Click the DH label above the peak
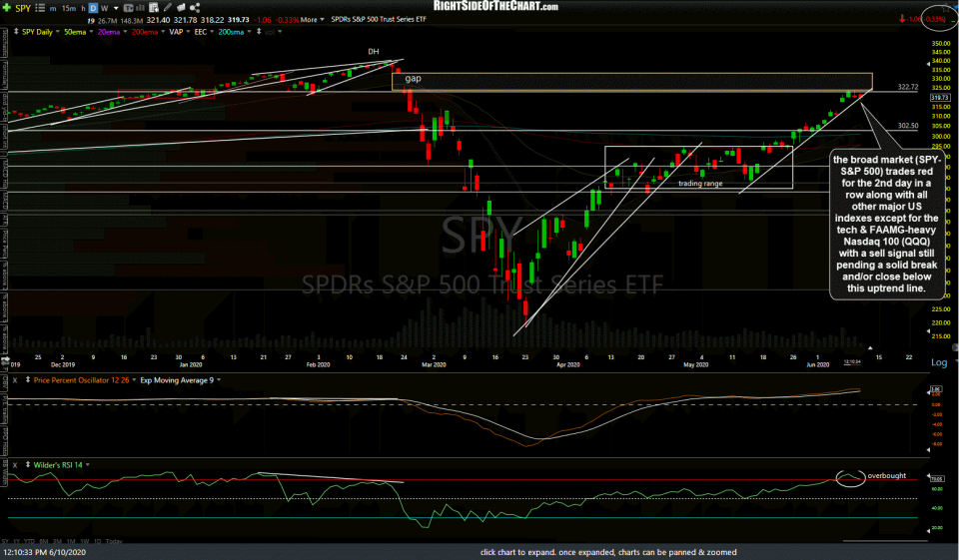Screen dimensions: 959x560 pyautogui.click(x=373, y=51)
